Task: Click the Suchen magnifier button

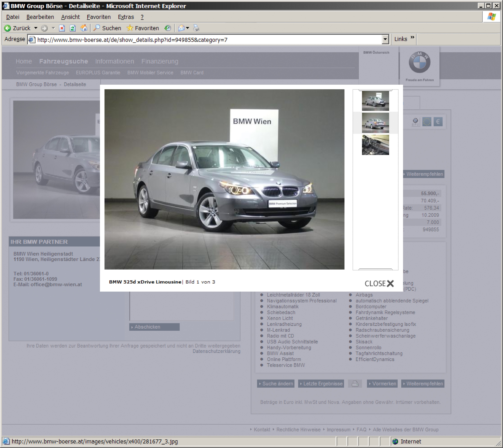Action: point(108,28)
